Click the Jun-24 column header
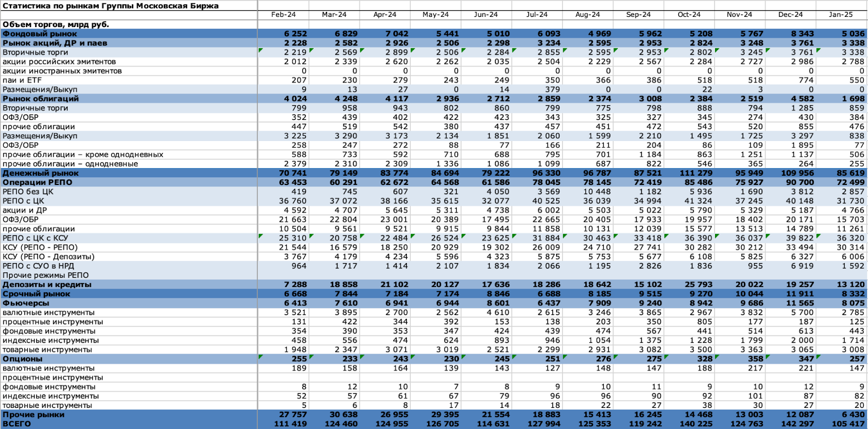The image size is (868, 429). (486, 15)
